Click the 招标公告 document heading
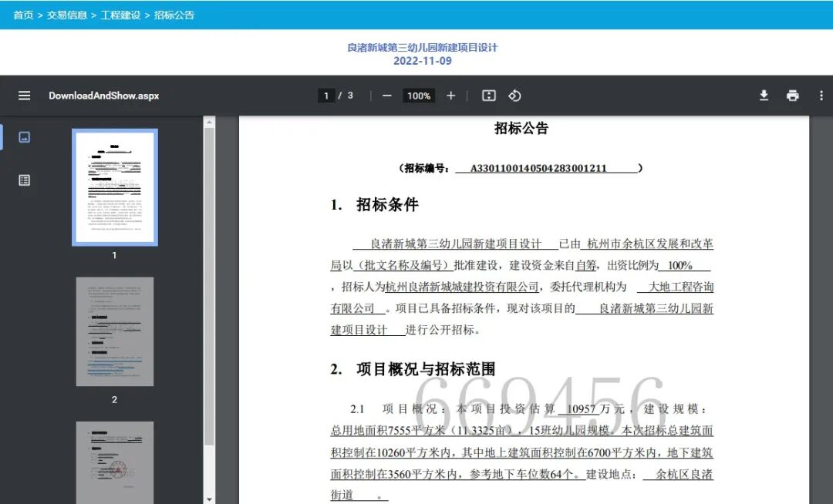Image resolution: width=833 pixels, height=504 pixels. 521,128
